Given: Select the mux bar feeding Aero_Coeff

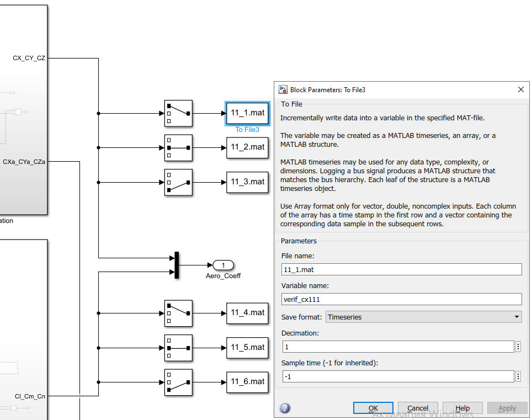Looking at the screenshot, I should point(177,265).
